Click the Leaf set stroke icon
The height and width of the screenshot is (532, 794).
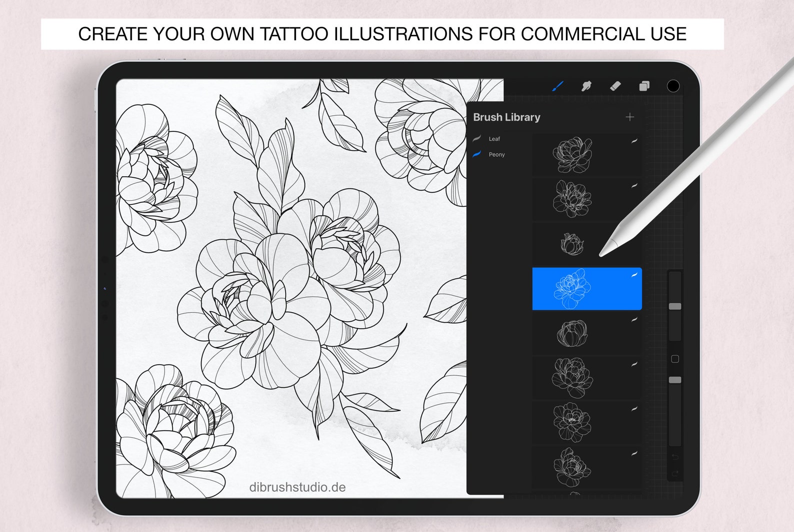[477, 138]
